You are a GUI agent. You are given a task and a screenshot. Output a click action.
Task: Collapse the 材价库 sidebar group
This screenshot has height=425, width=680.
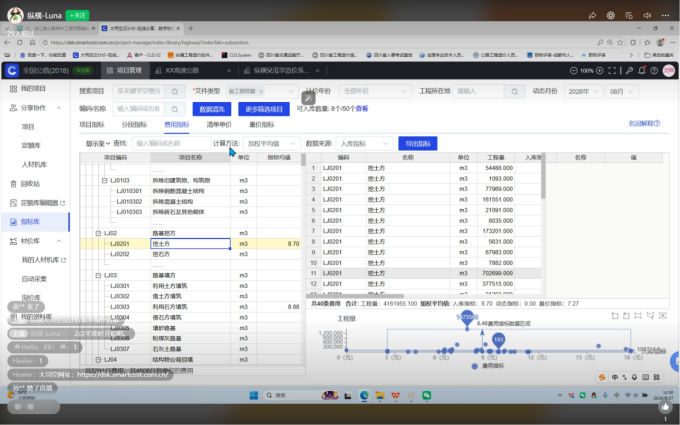pyautogui.click(x=59, y=241)
